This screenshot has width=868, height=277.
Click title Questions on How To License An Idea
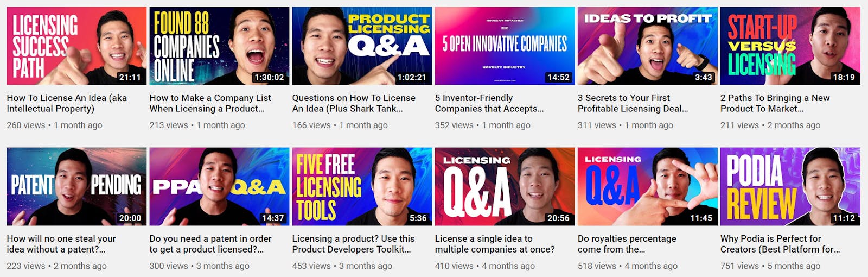pos(354,103)
